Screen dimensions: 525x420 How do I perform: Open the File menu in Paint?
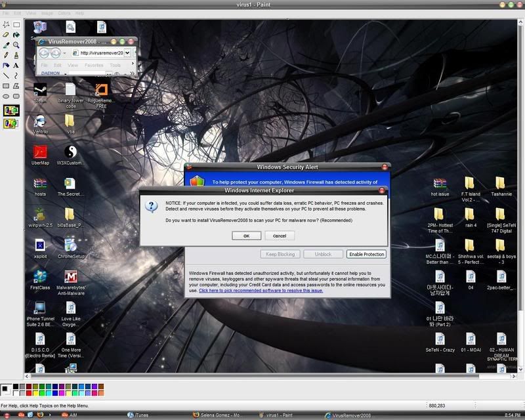click(x=6, y=13)
